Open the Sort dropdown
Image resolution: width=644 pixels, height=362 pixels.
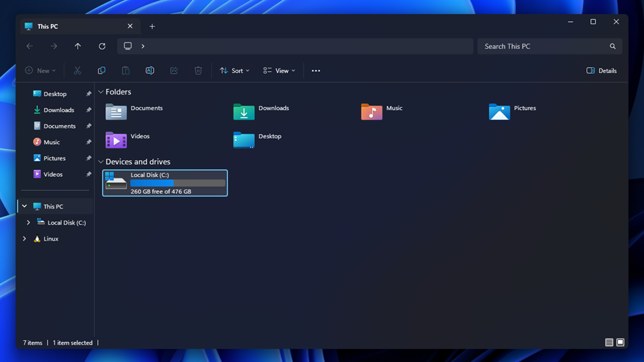(x=235, y=70)
